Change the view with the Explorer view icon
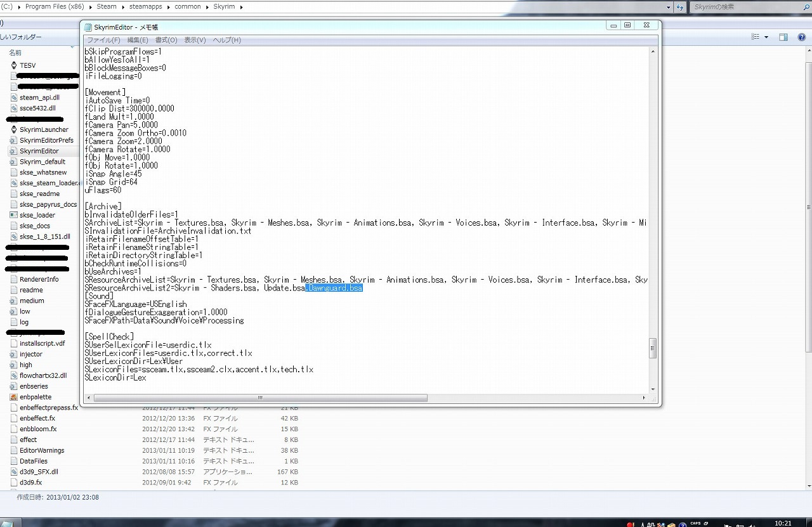The height and width of the screenshot is (527, 812). 756,37
